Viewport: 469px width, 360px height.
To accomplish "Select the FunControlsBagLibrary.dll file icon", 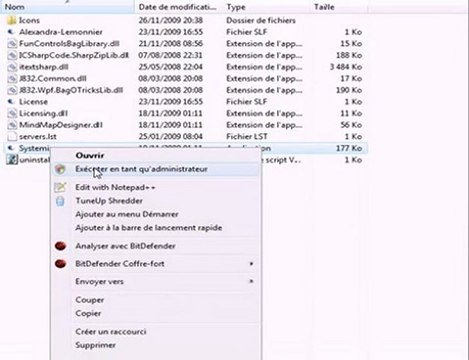I will click(x=12, y=44).
